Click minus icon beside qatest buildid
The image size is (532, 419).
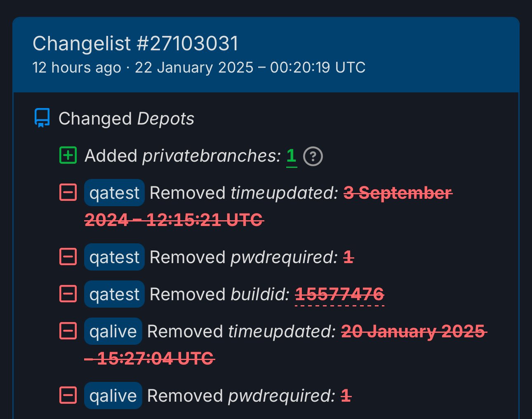click(68, 294)
